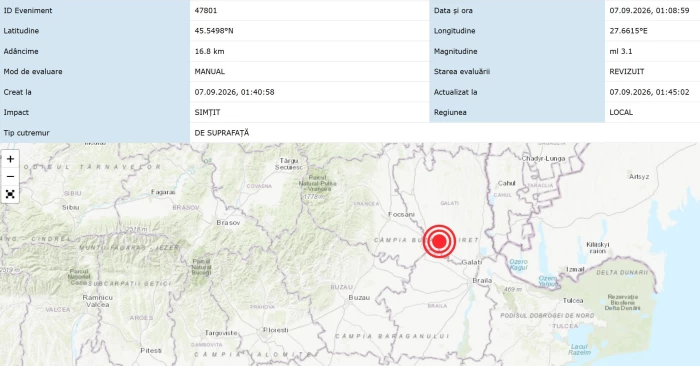The height and width of the screenshot is (366, 700).
Task: Click the Longitudine label
Action: pos(454,31)
